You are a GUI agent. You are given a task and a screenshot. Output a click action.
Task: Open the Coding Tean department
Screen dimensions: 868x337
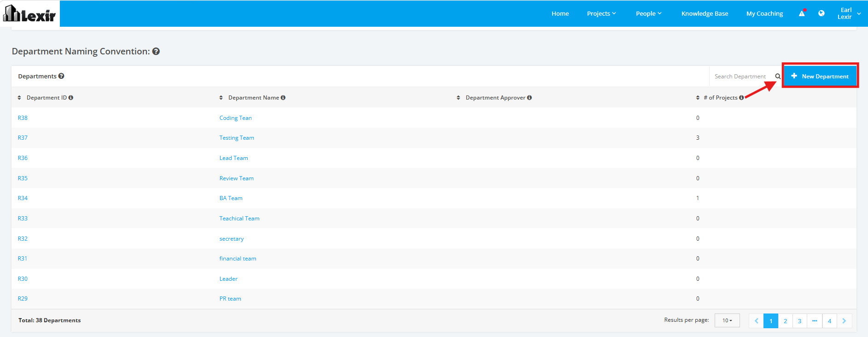point(235,118)
